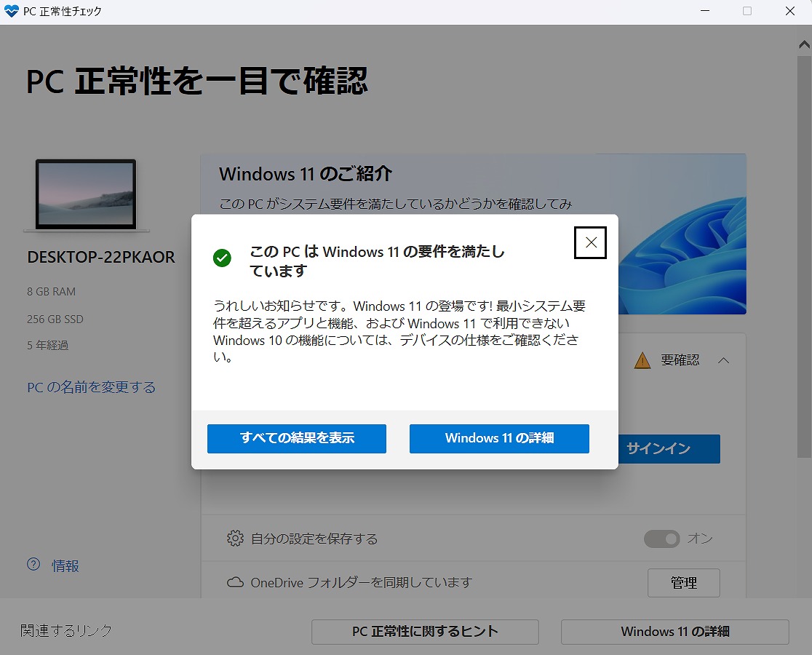Toggle 自分の設定を保存する switch off
812x655 pixels.
[x=662, y=539]
